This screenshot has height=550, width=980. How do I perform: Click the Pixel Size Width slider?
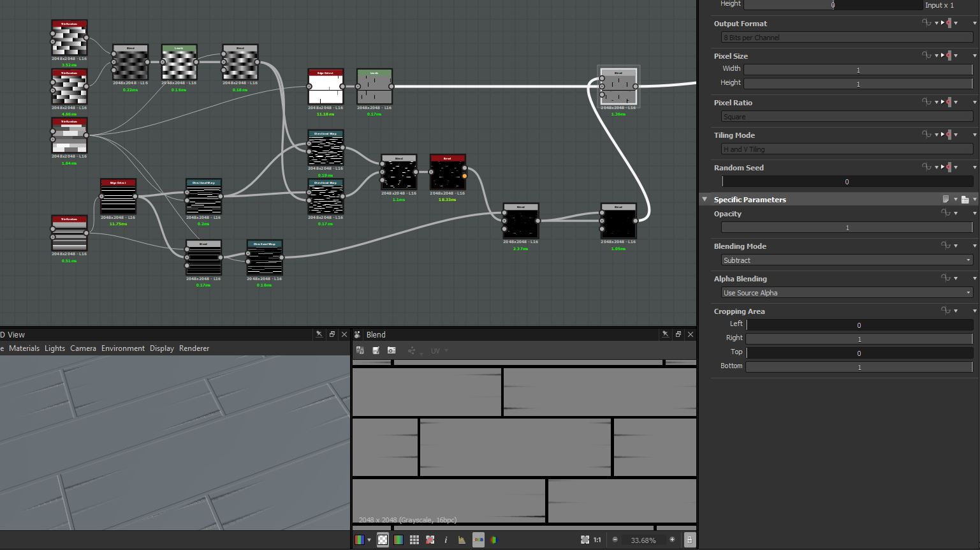coord(858,70)
